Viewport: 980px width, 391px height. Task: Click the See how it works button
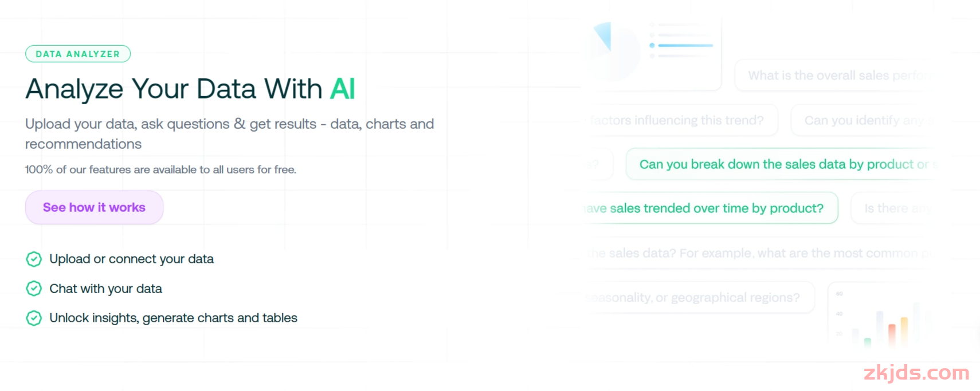tap(94, 207)
